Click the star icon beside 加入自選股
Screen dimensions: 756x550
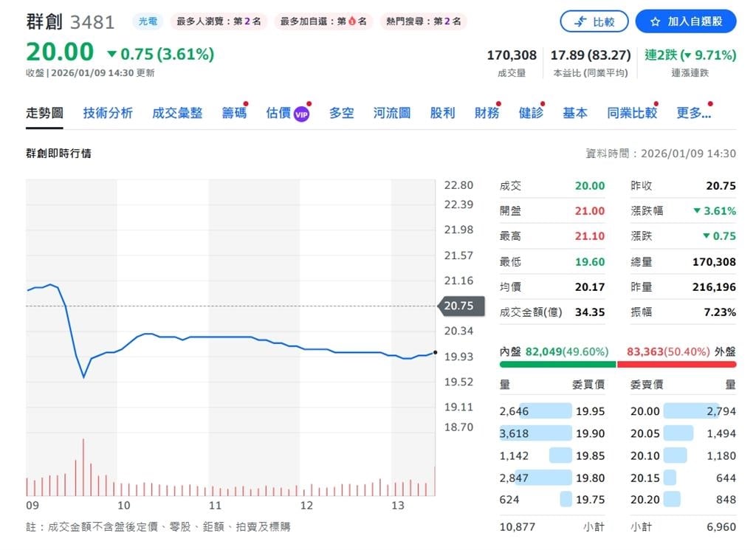click(x=656, y=21)
